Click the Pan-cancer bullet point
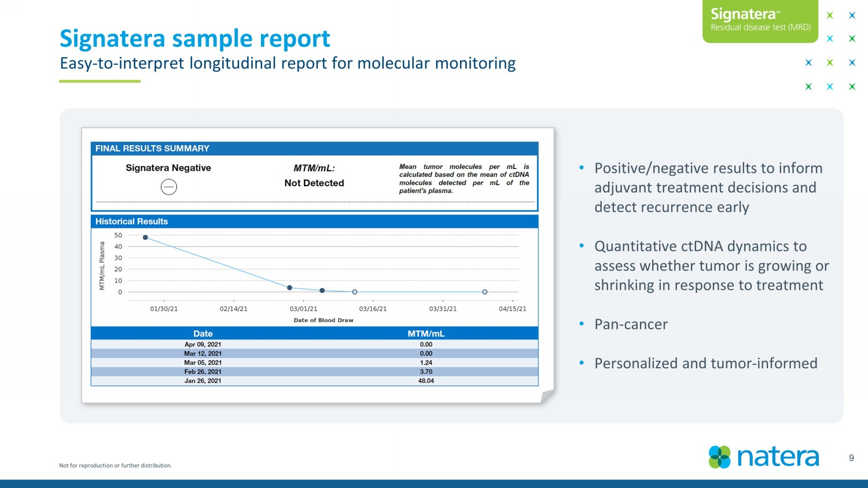The height and width of the screenshot is (488, 868). [x=631, y=324]
